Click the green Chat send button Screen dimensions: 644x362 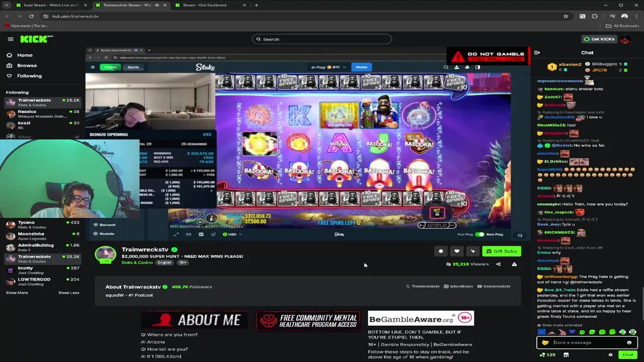pos(627,355)
